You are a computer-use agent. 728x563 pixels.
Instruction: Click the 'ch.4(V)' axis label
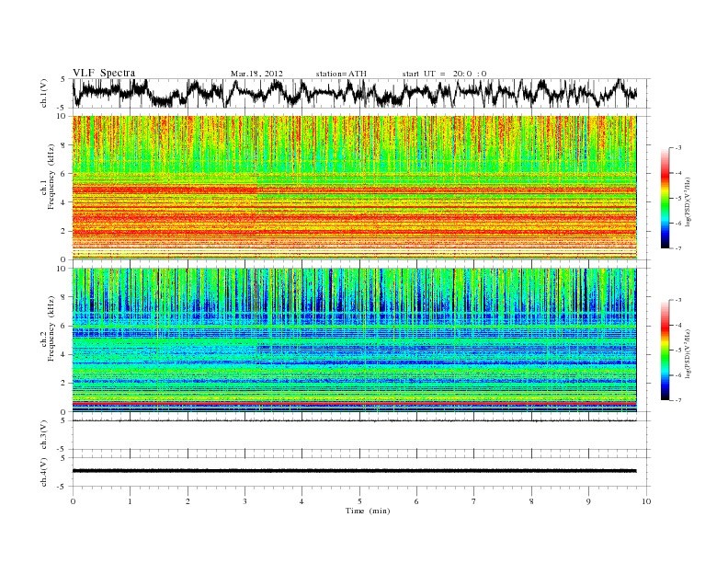(44, 472)
